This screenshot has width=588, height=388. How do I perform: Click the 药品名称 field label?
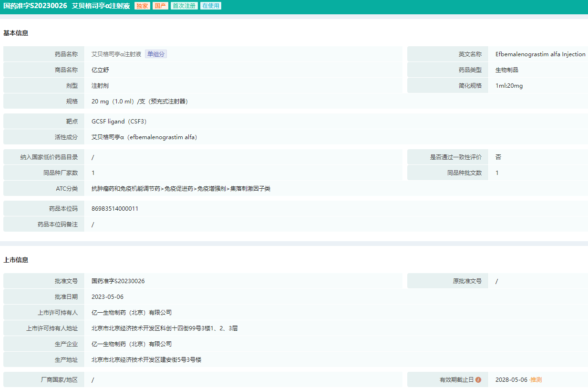(x=66, y=54)
